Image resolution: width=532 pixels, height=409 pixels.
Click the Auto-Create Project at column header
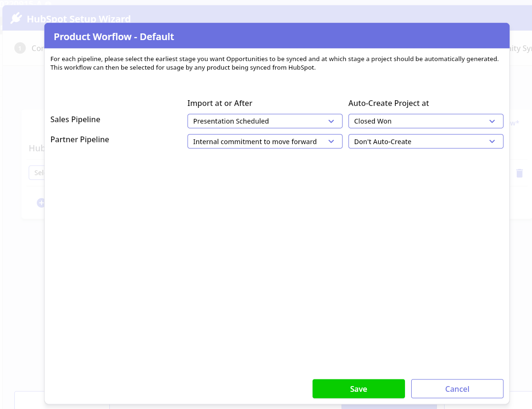(389, 103)
